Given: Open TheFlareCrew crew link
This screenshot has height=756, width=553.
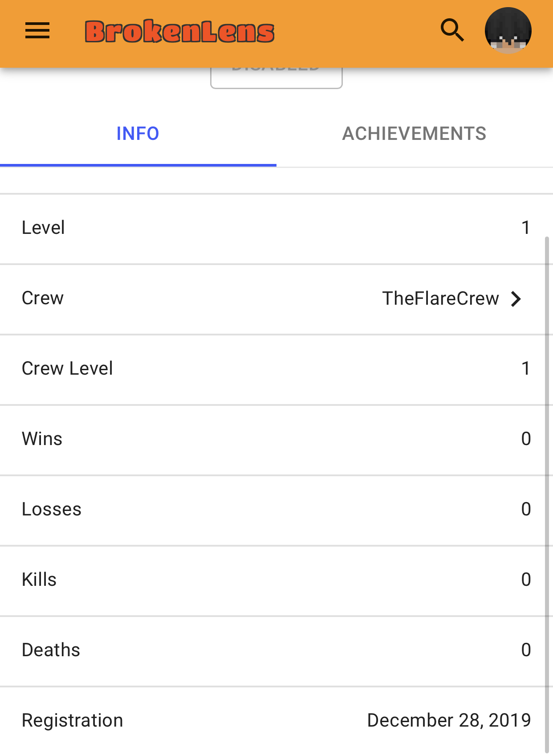Looking at the screenshot, I should [440, 298].
